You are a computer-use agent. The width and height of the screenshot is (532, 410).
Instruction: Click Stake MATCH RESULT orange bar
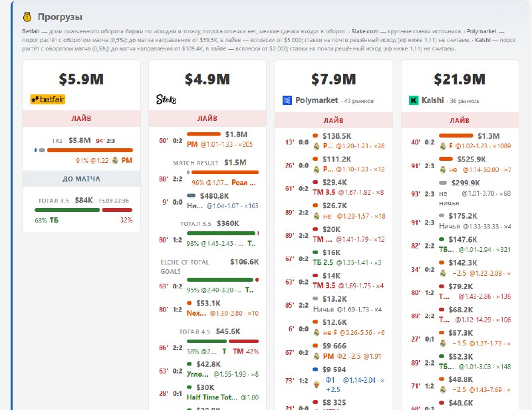pyautogui.click(x=225, y=172)
